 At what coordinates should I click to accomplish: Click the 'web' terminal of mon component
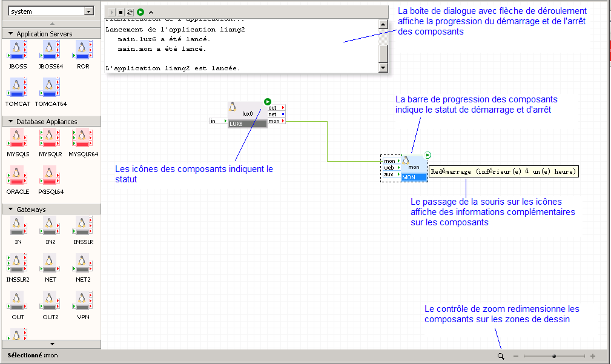[x=392, y=168]
